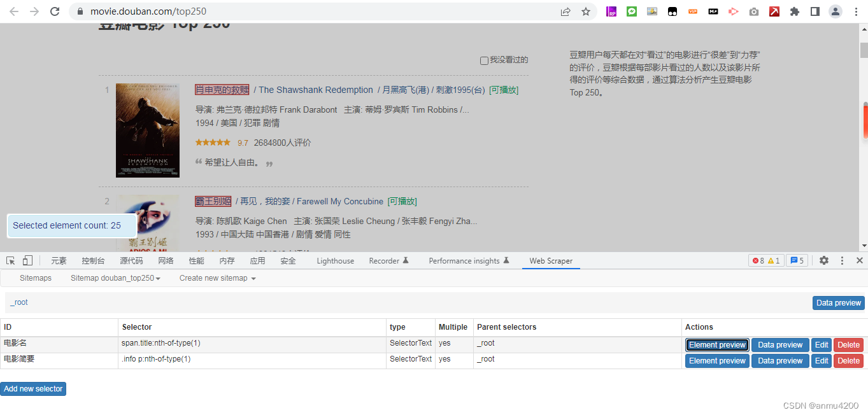This screenshot has width=868, height=415.
Task: Switch to the 性能 DevTools tab
Action: pyautogui.click(x=196, y=261)
